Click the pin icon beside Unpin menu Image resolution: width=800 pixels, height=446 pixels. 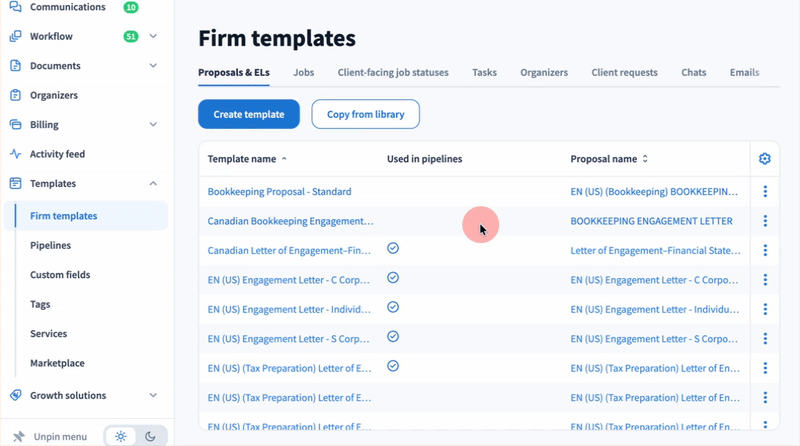[18, 437]
